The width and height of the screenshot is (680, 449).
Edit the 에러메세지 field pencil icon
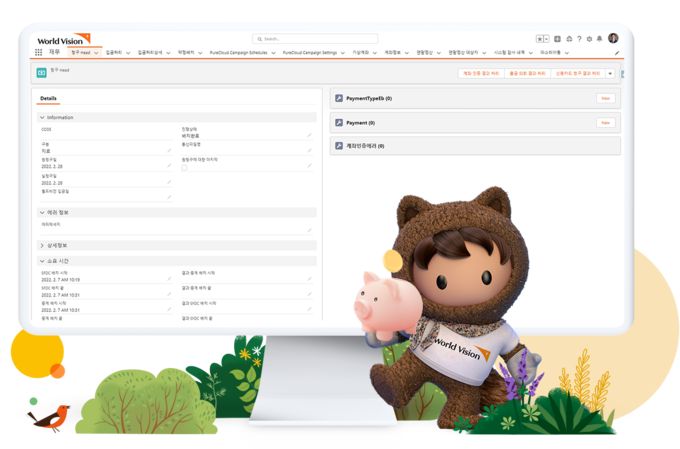(x=309, y=230)
